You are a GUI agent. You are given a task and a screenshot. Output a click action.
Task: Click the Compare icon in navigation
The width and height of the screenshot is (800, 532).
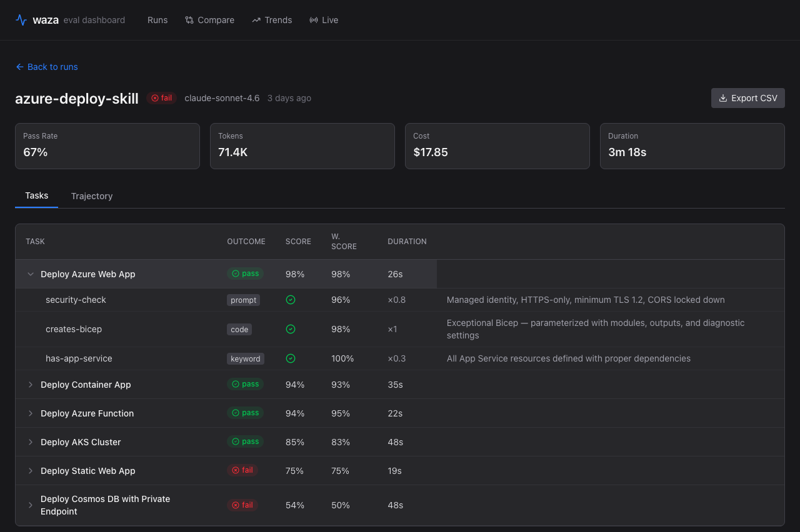189,20
